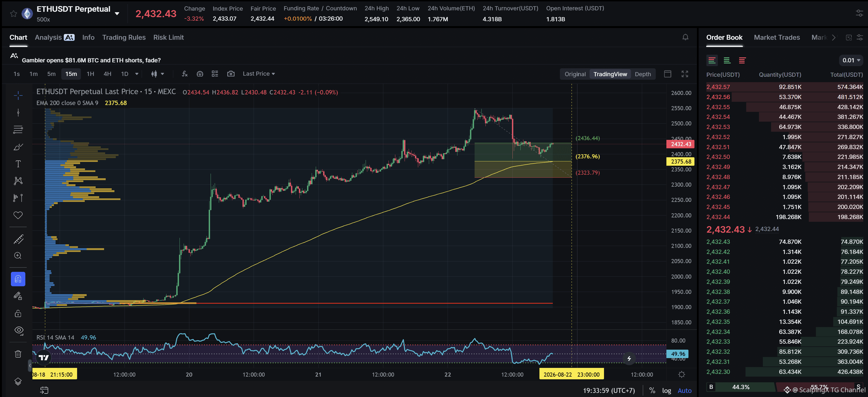Image resolution: width=868 pixels, height=397 pixels.
Task: Star ETHUSDT as a favorite
Action: (13, 14)
